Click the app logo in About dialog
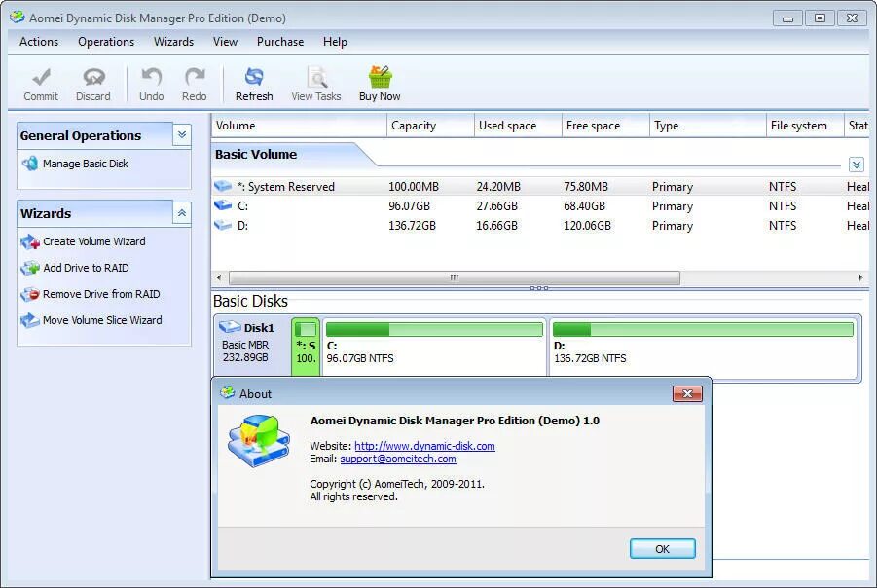This screenshot has width=877, height=588. (258, 441)
